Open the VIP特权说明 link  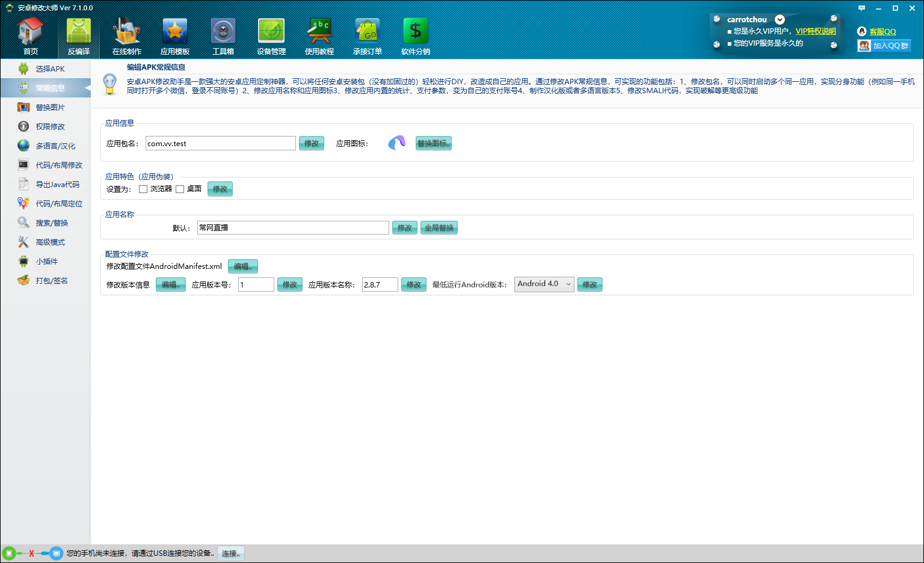pyautogui.click(x=815, y=31)
